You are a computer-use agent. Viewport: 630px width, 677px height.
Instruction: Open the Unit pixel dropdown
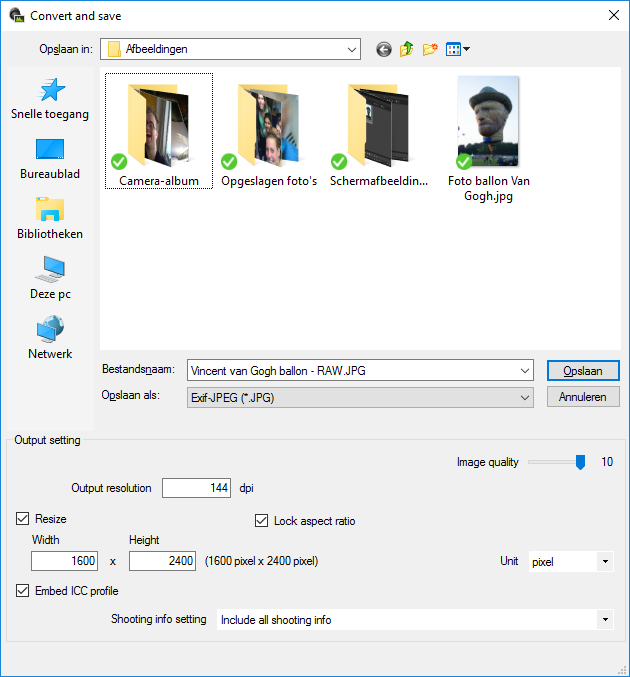click(x=605, y=562)
